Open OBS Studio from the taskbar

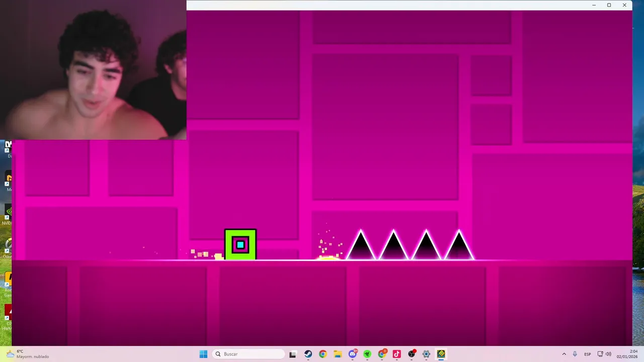click(412, 354)
